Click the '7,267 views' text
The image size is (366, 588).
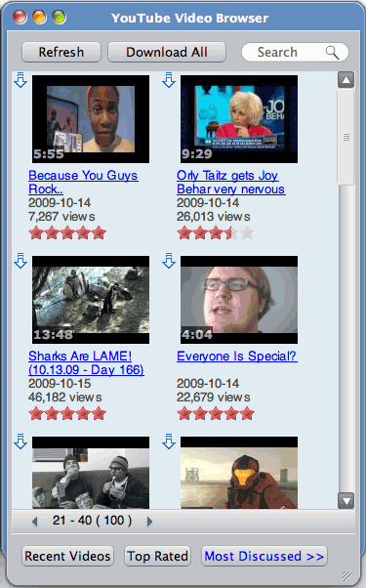point(61,217)
